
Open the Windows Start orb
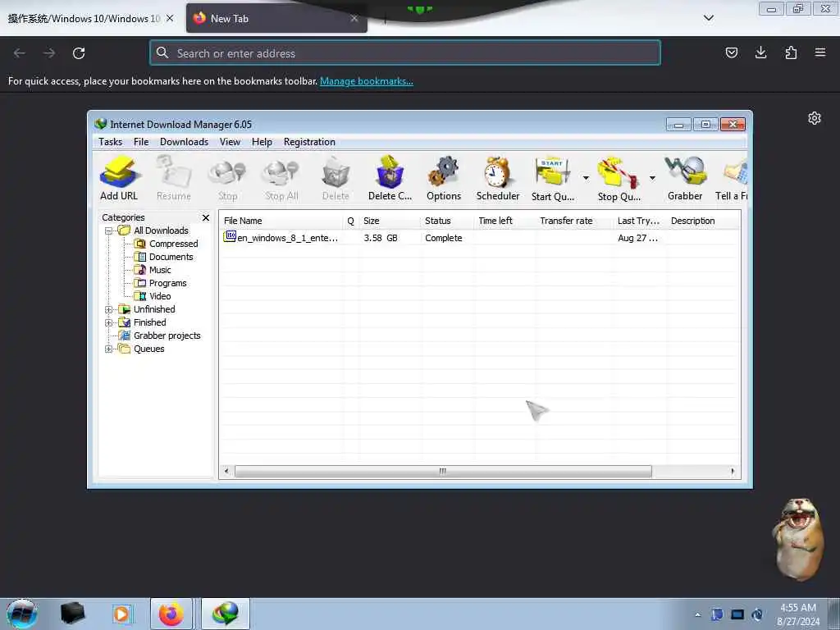click(x=22, y=614)
